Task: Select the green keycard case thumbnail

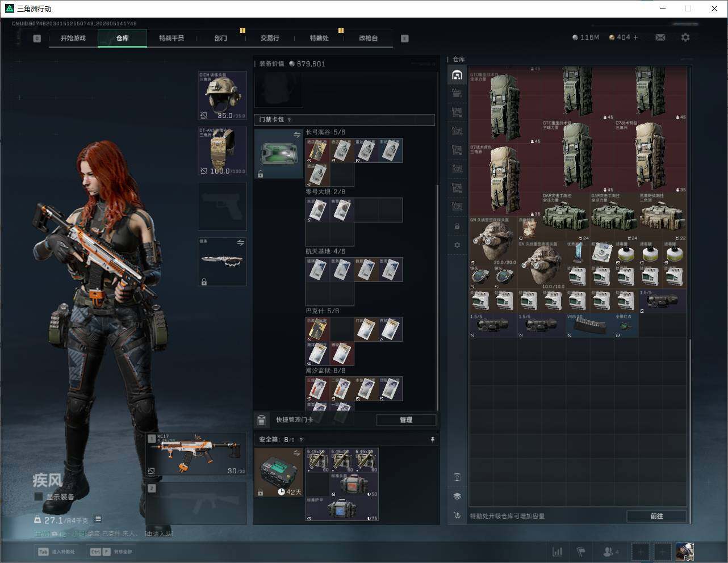Action: pos(279,154)
